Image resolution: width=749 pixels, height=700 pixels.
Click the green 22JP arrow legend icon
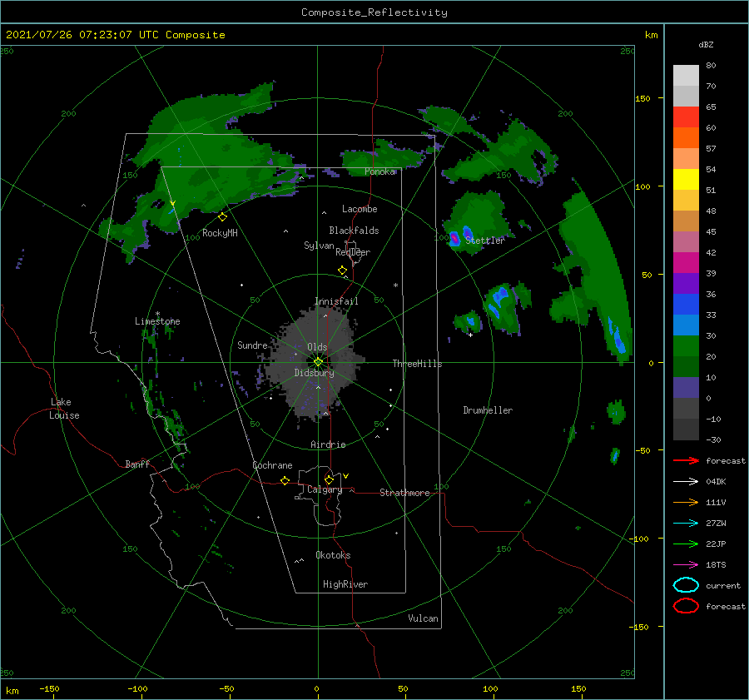pyautogui.click(x=686, y=544)
